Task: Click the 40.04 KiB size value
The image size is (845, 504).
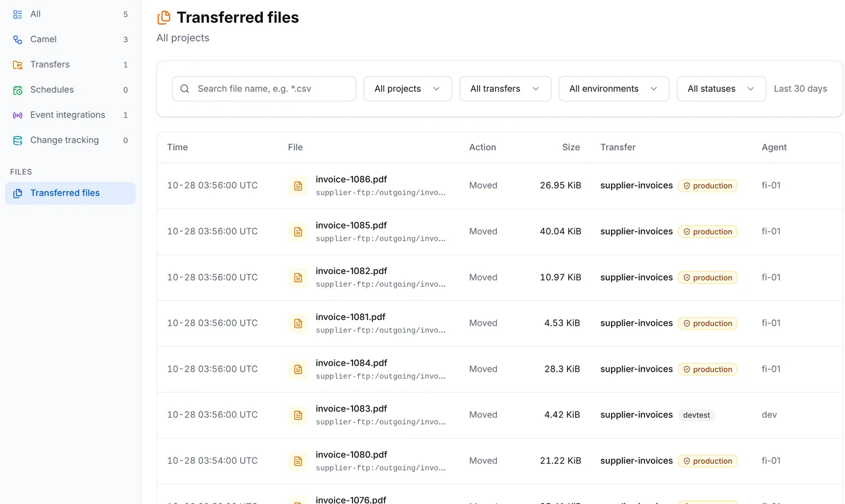Action: tap(561, 231)
